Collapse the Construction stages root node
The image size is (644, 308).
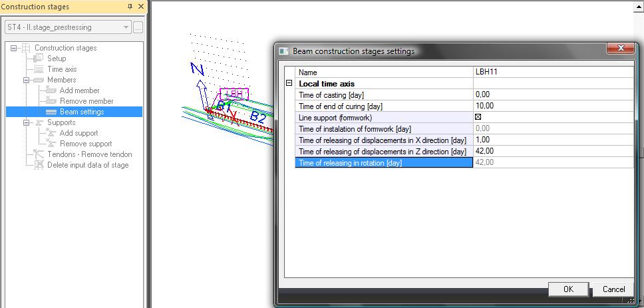pyautogui.click(x=14, y=48)
